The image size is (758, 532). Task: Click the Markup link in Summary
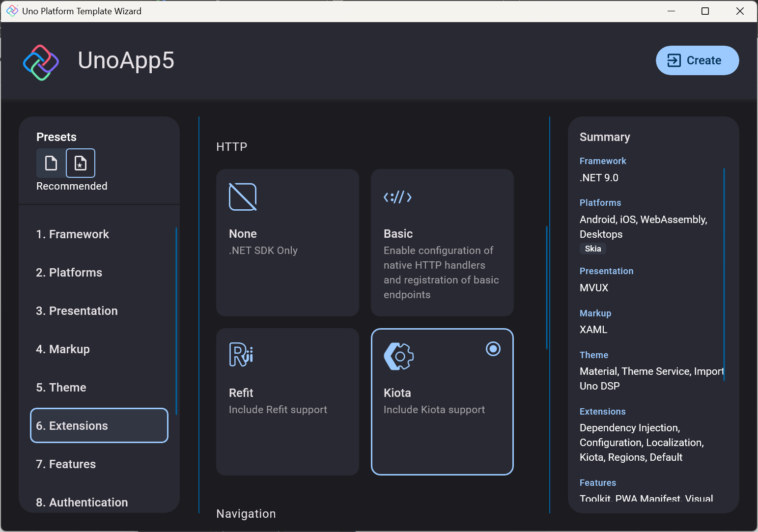click(x=595, y=313)
